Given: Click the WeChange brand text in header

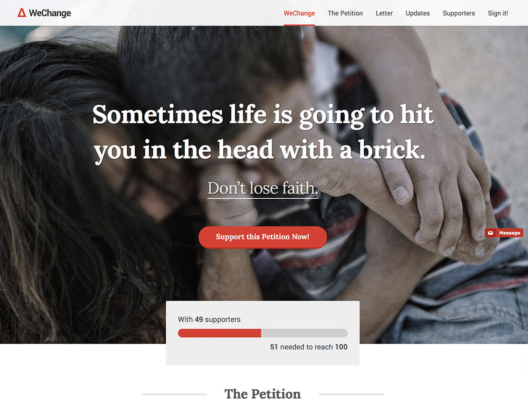Looking at the screenshot, I should tap(50, 13).
